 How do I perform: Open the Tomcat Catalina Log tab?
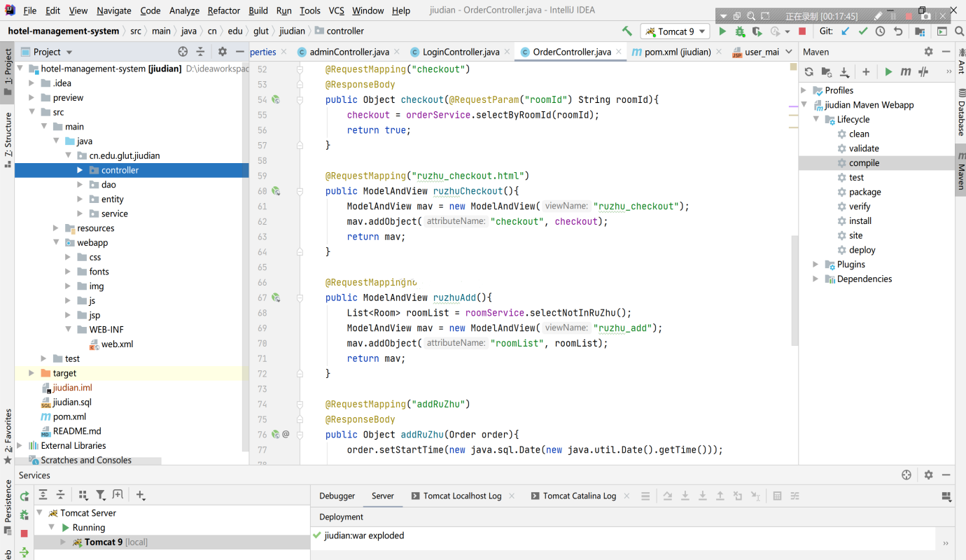click(579, 496)
